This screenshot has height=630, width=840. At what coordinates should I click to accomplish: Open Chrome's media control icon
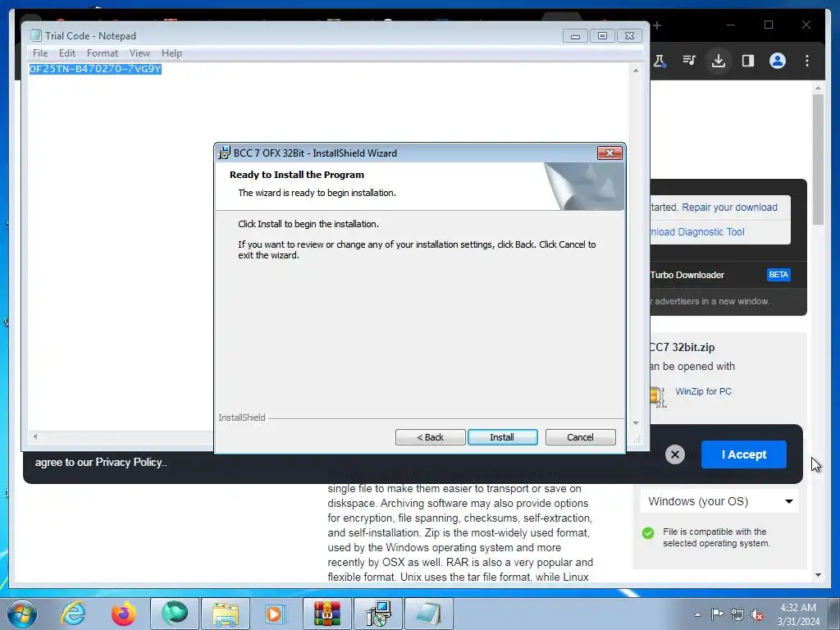pyautogui.click(x=689, y=61)
